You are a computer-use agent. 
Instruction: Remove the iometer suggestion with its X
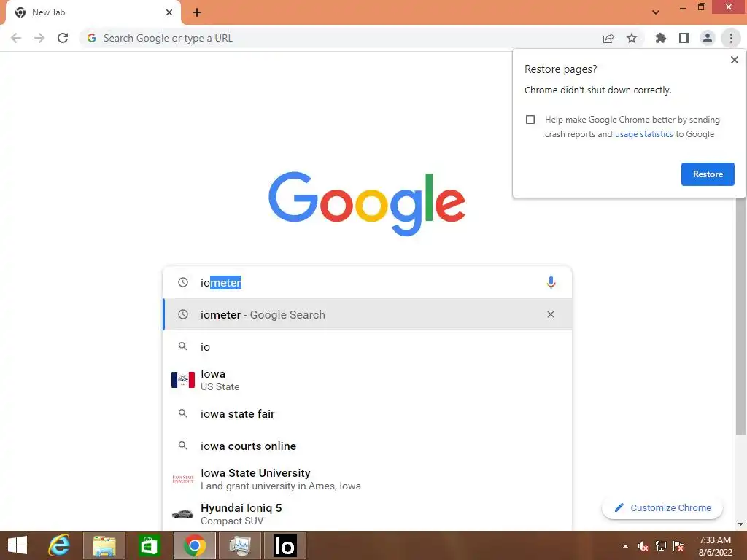pos(551,314)
